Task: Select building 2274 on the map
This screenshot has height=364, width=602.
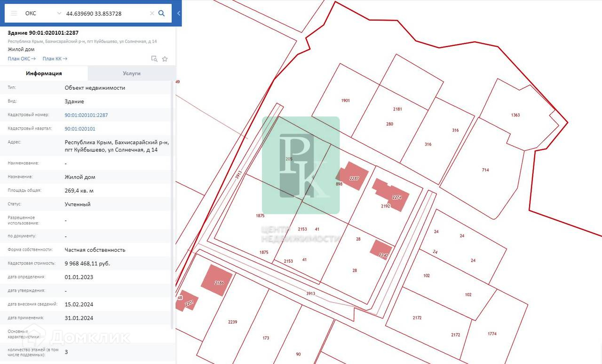Action: [391, 194]
